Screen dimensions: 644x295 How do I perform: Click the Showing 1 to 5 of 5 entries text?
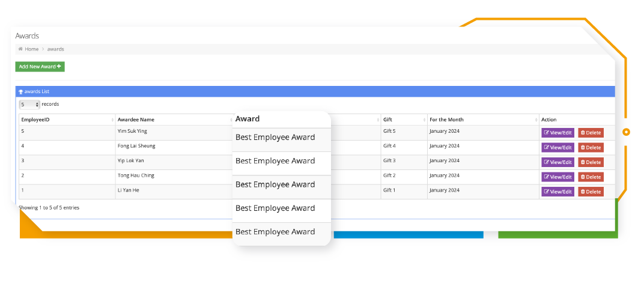pos(49,207)
